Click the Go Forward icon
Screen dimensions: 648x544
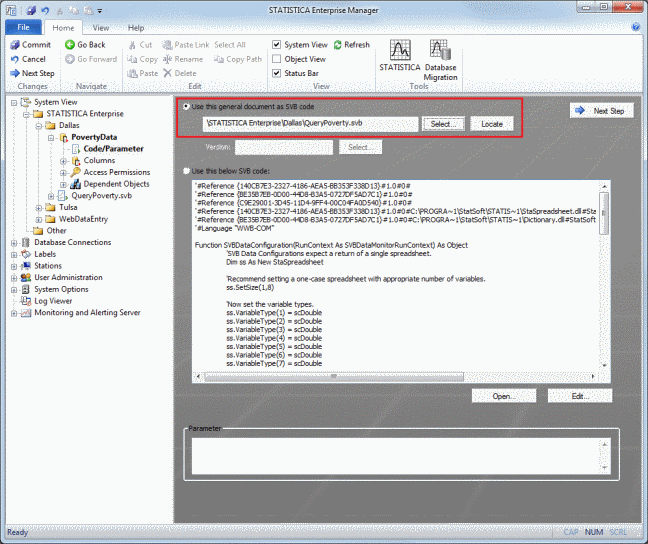pyautogui.click(x=70, y=59)
